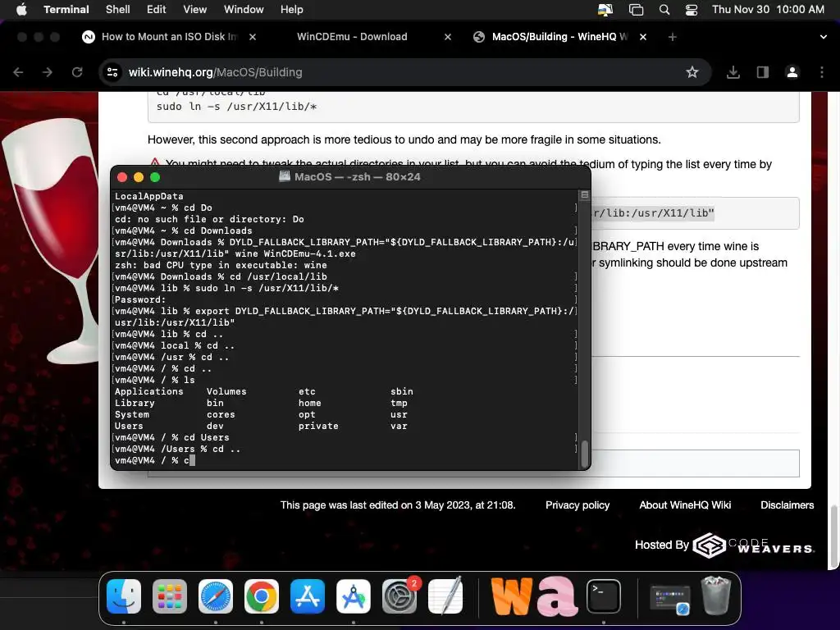Open the recent screenshot stack in Dock
The height and width of the screenshot is (630, 840).
click(670, 599)
